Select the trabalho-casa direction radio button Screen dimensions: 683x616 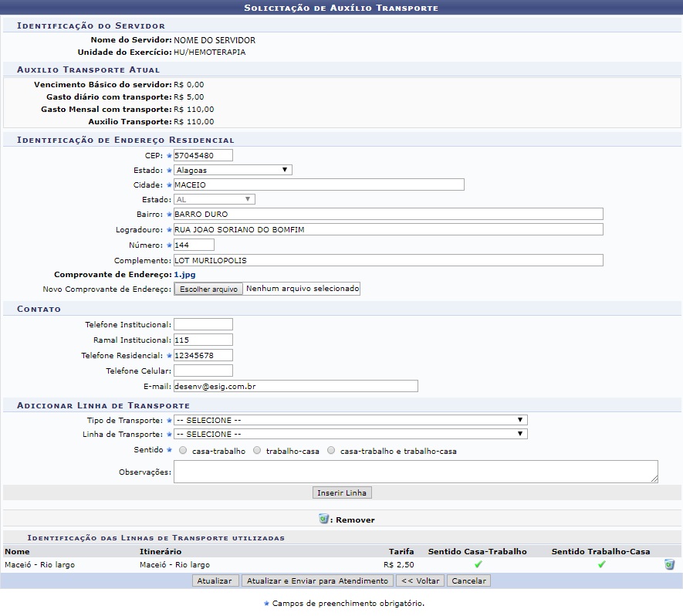256,450
